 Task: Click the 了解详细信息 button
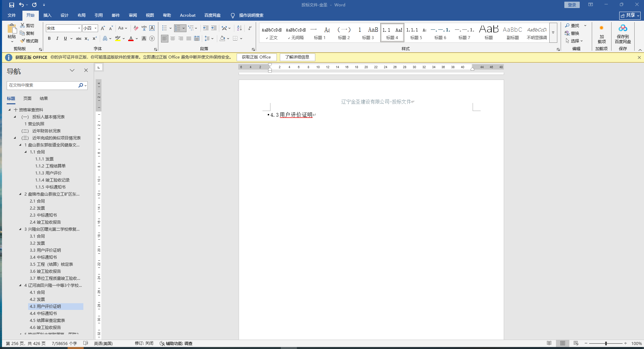coord(297,57)
